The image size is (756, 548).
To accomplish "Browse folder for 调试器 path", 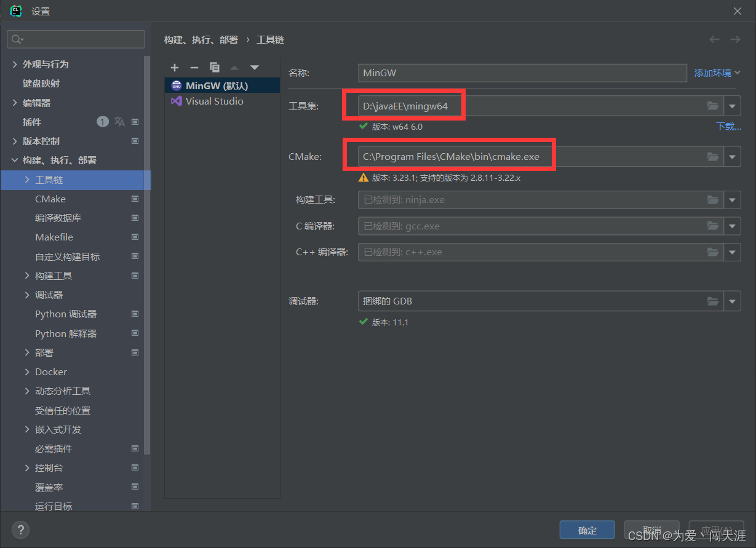I will [713, 301].
